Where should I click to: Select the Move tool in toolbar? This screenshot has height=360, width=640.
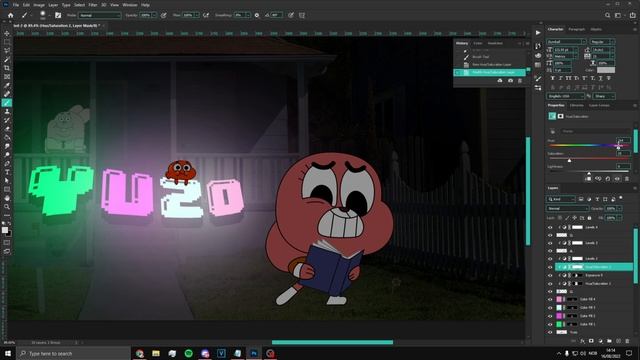[x=7, y=33]
